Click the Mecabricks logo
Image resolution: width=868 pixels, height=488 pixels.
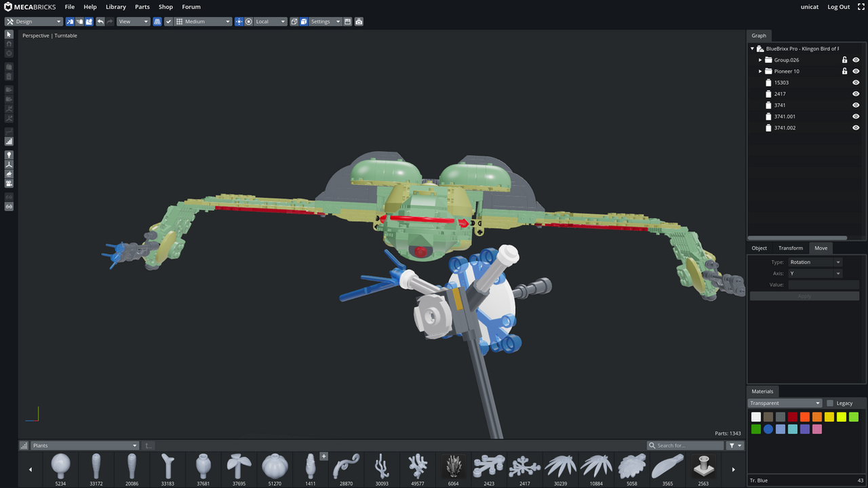pyautogui.click(x=31, y=7)
